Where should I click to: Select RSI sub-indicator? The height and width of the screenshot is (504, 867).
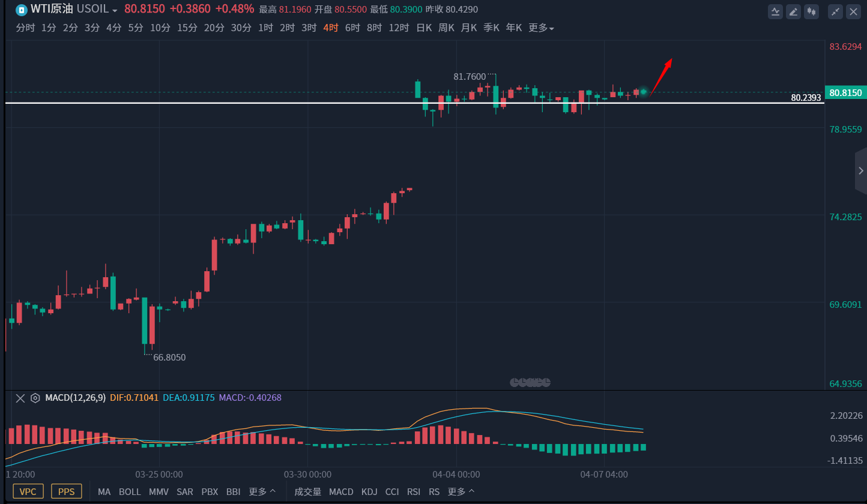pyautogui.click(x=414, y=491)
